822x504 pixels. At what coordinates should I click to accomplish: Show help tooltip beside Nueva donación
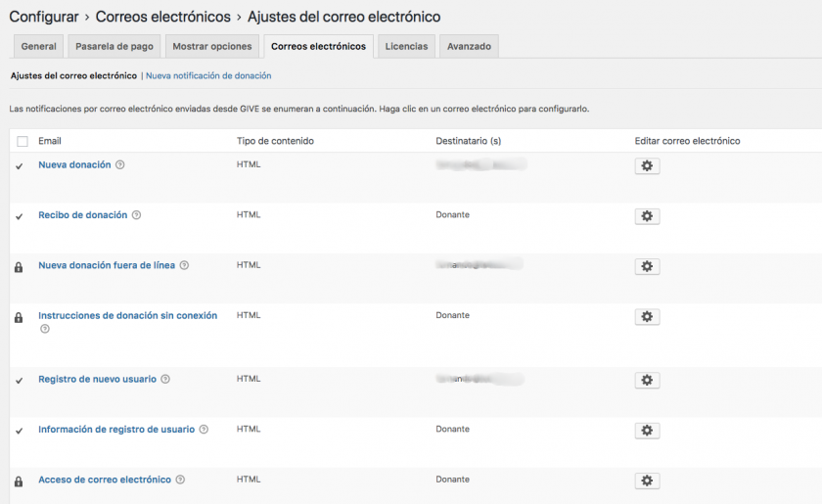pos(120,164)
